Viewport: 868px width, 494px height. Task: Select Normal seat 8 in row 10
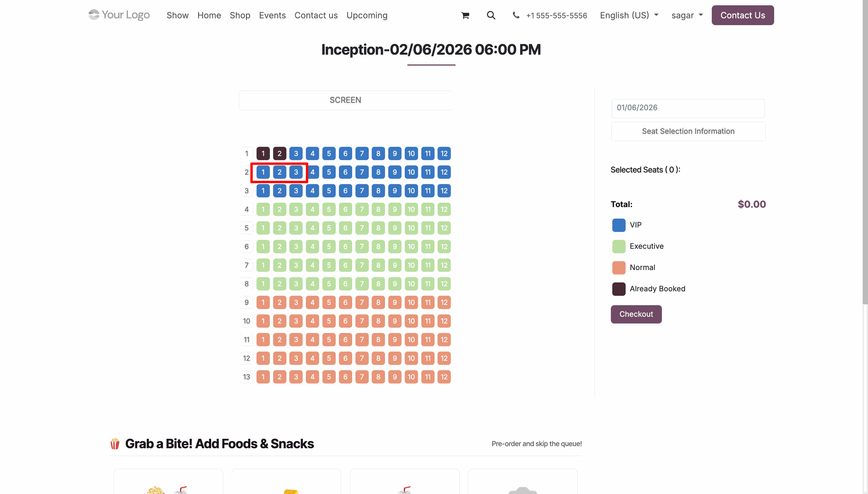[378, 321]
